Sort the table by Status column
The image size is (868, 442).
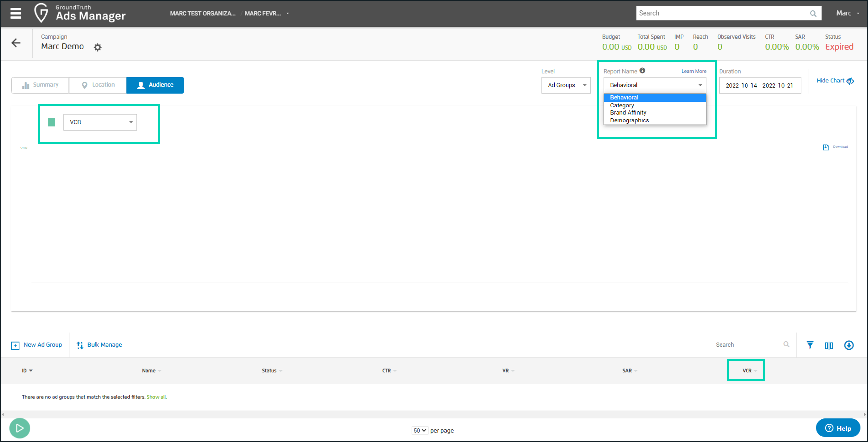click(x=272, y=371)
